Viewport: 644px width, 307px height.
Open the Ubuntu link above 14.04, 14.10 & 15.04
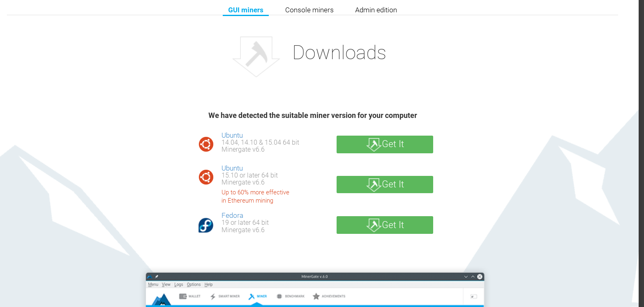(x=232, y=135)
